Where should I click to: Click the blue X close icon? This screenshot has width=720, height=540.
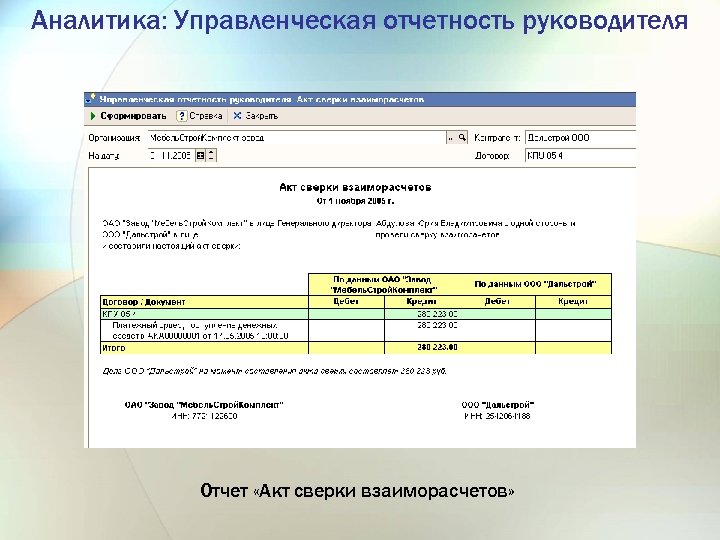coord(237,116)
